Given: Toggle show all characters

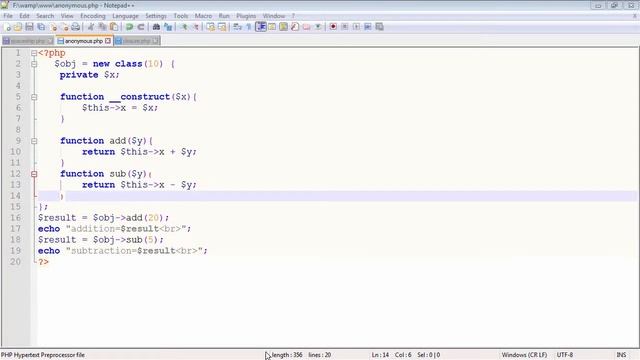Looking at the screenshot, I should [x=249, y=27].
